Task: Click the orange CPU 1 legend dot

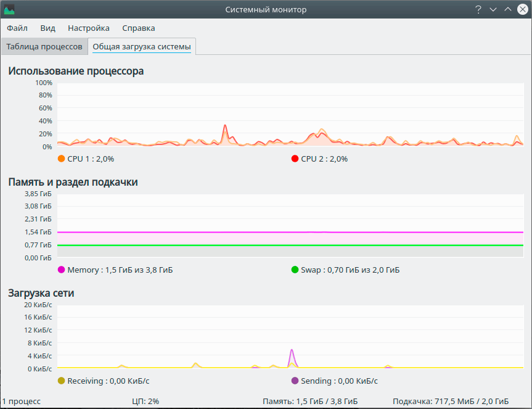Action: pyautogui.click(x=62, y=159)
